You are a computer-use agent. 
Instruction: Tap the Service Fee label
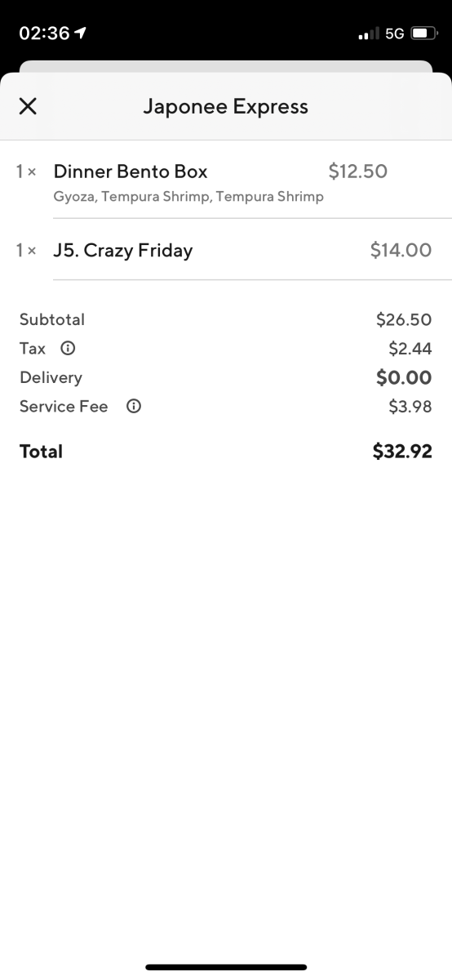(64, 407)
